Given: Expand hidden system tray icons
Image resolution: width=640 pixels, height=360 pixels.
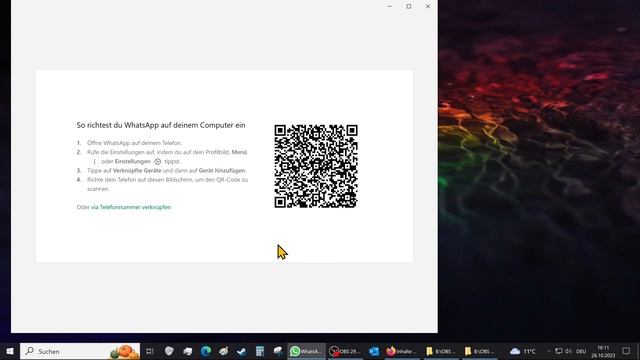Looking at the screenshot, I should click(x=549, y=351).
